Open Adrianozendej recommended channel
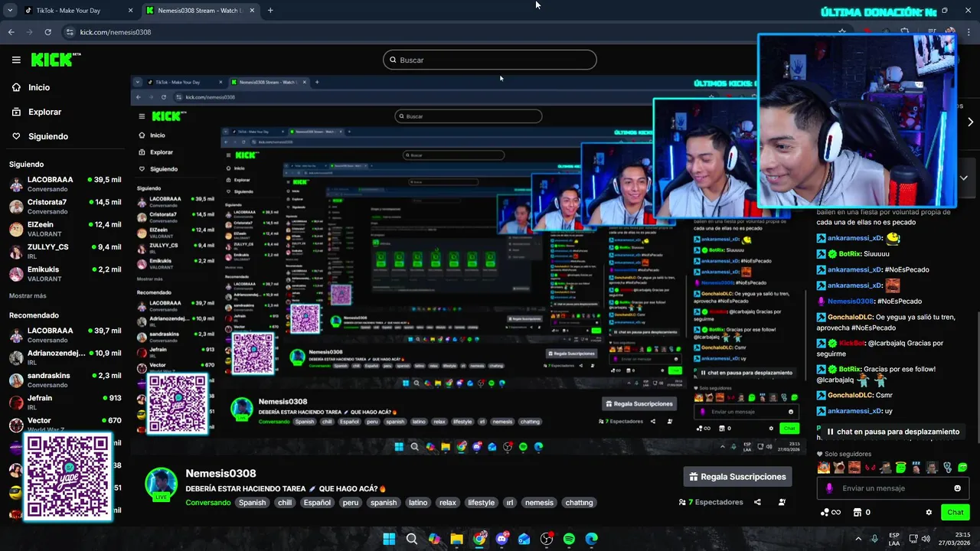The image size is (980, 551). coord(65,357)
